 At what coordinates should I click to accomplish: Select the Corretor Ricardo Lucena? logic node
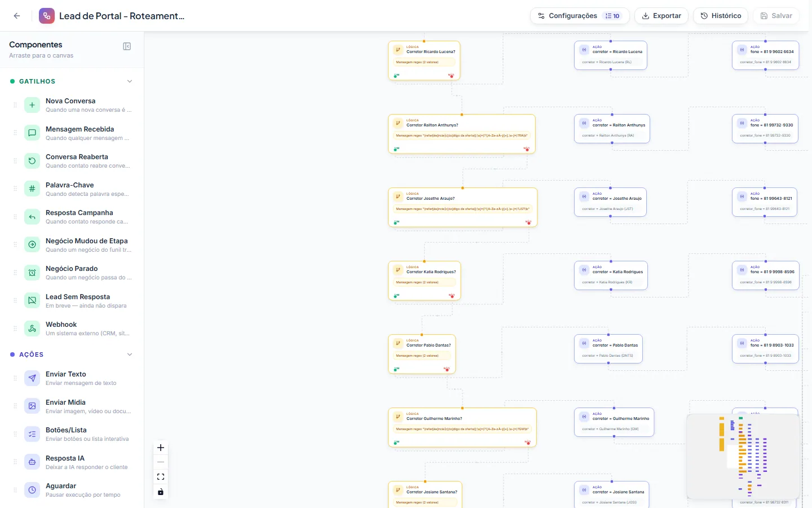(424, 60)
